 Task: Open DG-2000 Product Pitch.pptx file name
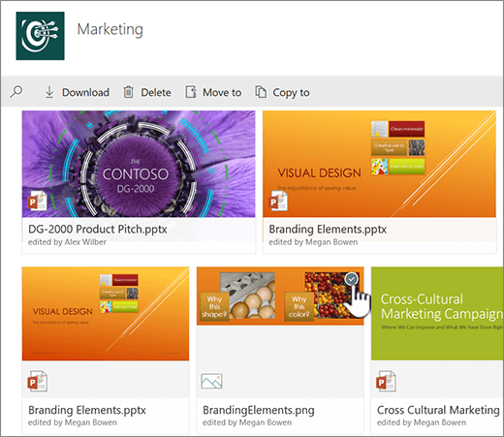pyautogui.click(x=98, y=229)
